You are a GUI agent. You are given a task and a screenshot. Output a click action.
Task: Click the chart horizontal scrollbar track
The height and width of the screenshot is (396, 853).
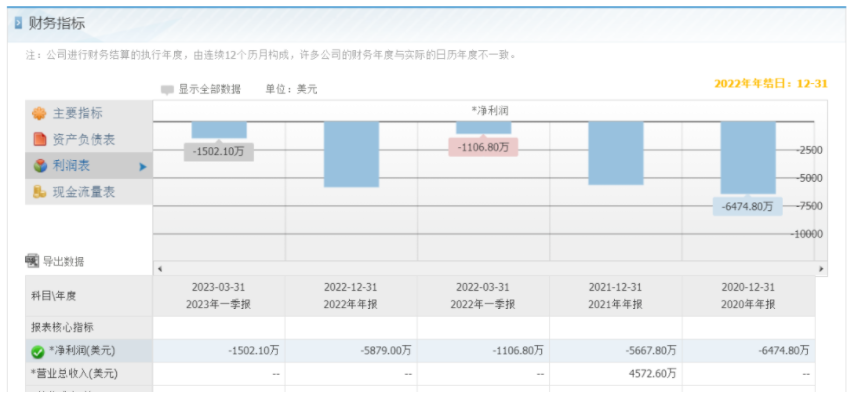(x=490, y=269)
